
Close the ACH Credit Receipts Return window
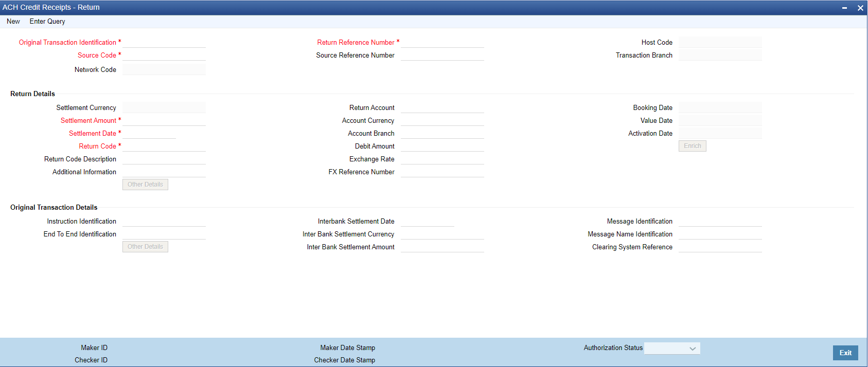[860, 8]
